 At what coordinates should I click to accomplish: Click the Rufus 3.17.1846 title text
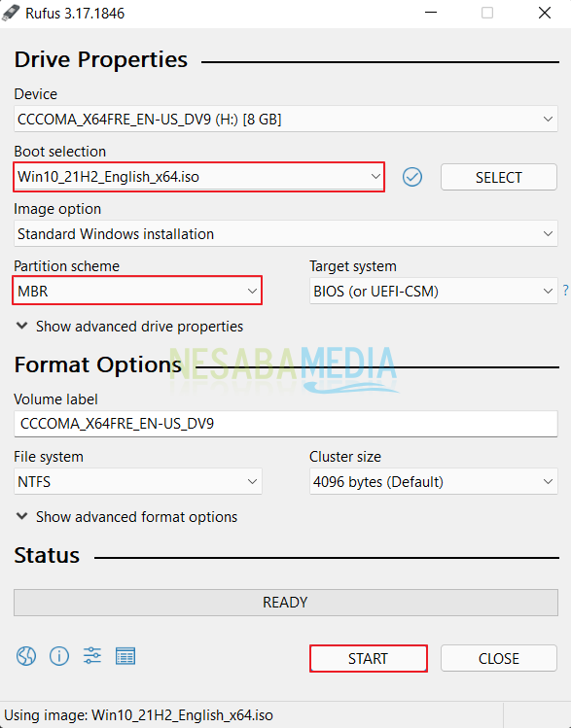pos(75,14)
